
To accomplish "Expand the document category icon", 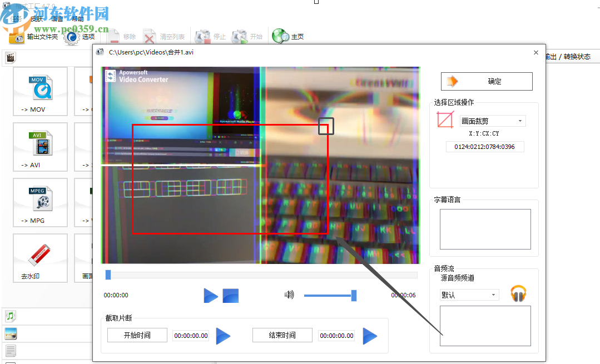I will pyautogui.click(x=11, y=351).
